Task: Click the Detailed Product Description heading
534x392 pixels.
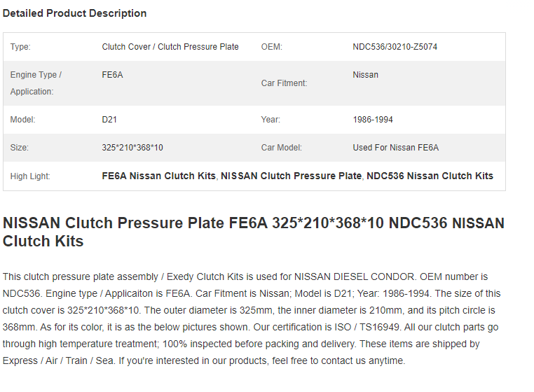Action: [74, 13]
